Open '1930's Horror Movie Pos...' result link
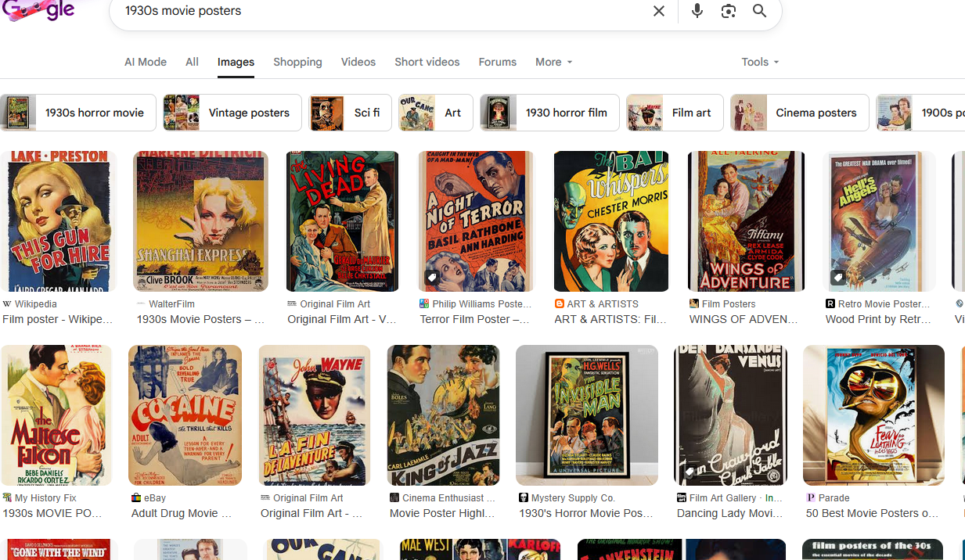The width and height of the screenshot is (965, 560). point(586,513)
